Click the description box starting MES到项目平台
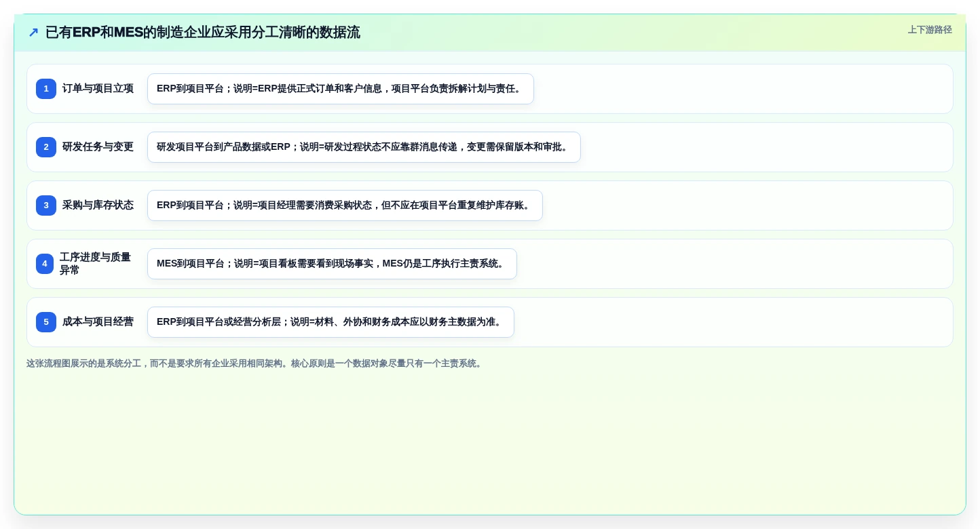 pyautogui.click(x=332, y=264)
